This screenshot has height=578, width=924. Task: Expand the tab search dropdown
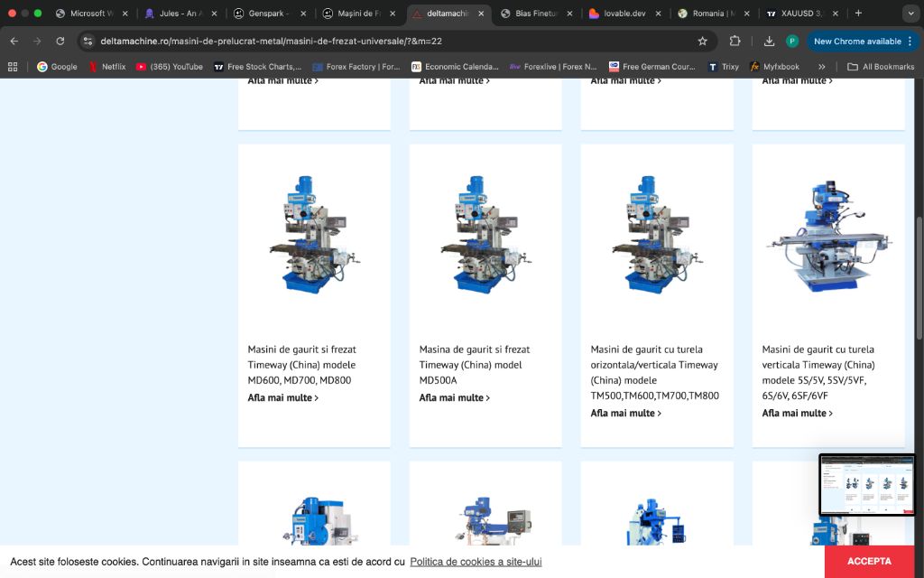[910, 14]
